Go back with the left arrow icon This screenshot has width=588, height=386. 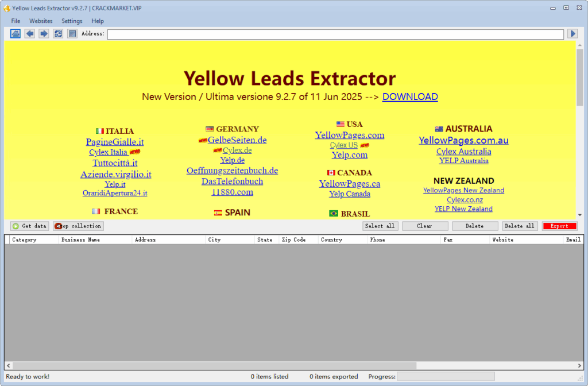click(30, 34)
